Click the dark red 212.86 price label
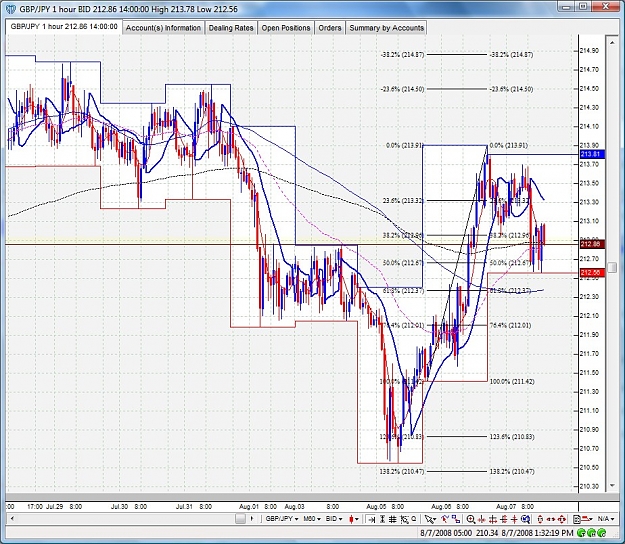Viewport: 625px width, 544px height. click(x=592, y=244)
